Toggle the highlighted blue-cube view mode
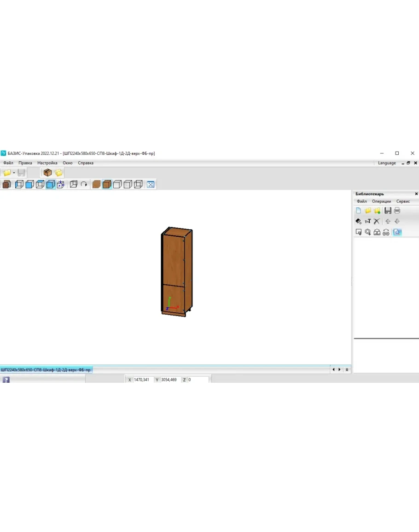 coord(50,185)
